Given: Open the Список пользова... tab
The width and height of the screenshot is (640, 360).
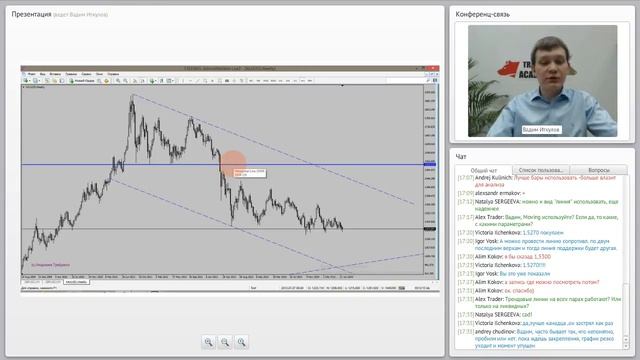Looking at the screenshot, I should pos(541,170).
